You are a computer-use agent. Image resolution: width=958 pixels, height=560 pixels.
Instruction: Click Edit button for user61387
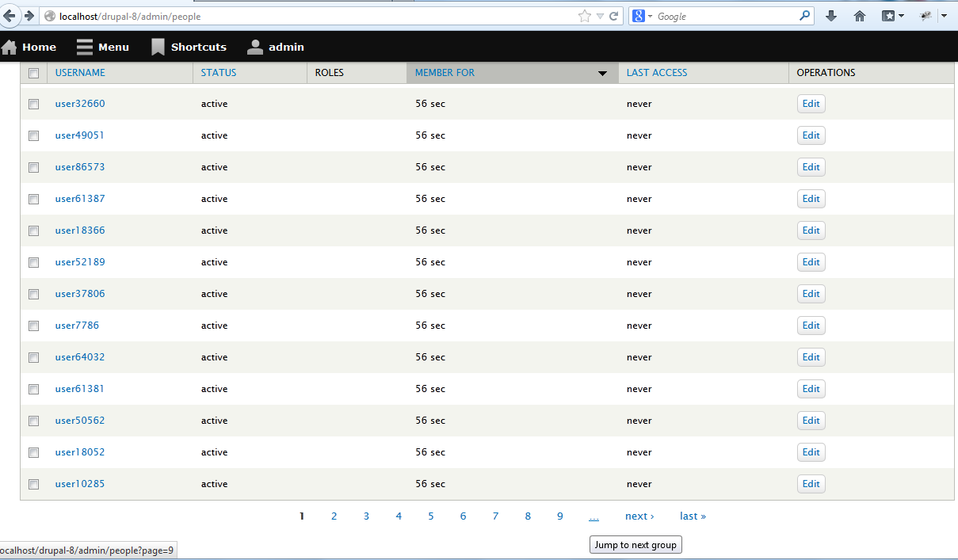click(x=811, y=199)
